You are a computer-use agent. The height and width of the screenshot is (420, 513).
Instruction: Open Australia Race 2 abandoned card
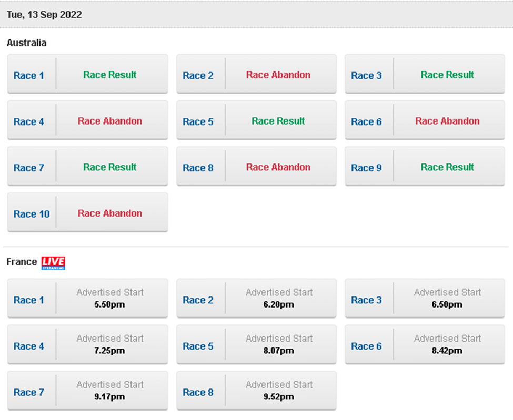(256, 74)
